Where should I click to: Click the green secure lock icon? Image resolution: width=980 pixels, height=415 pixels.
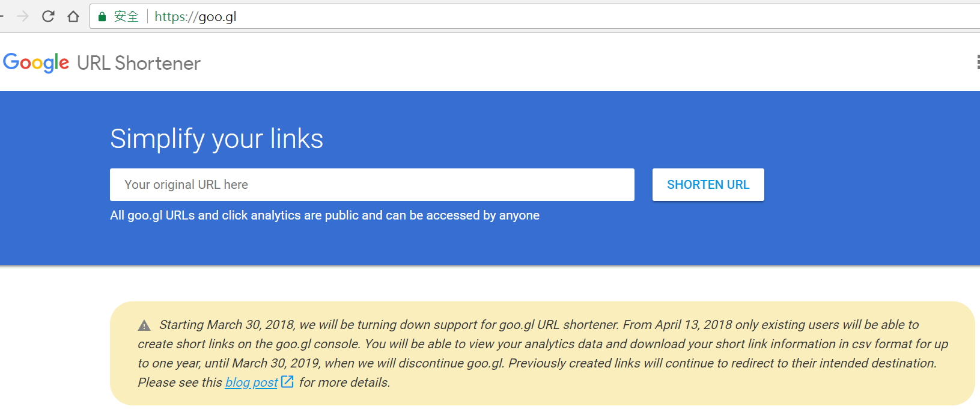coord(102,17)
